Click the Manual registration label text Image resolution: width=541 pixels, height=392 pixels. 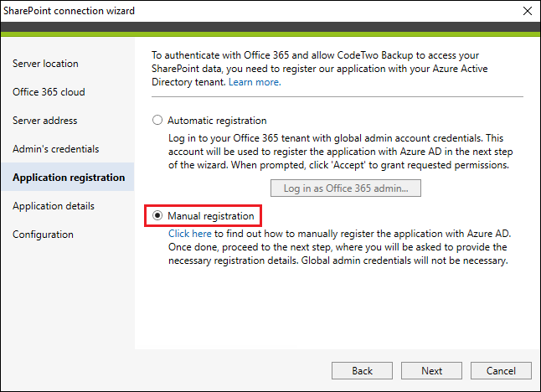211,216
